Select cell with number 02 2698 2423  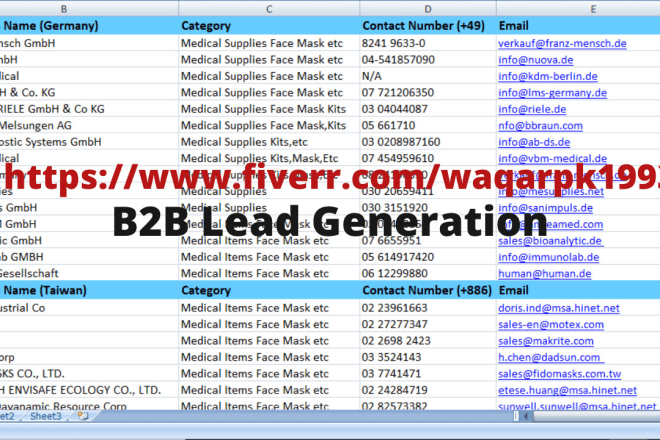(428, 340)
